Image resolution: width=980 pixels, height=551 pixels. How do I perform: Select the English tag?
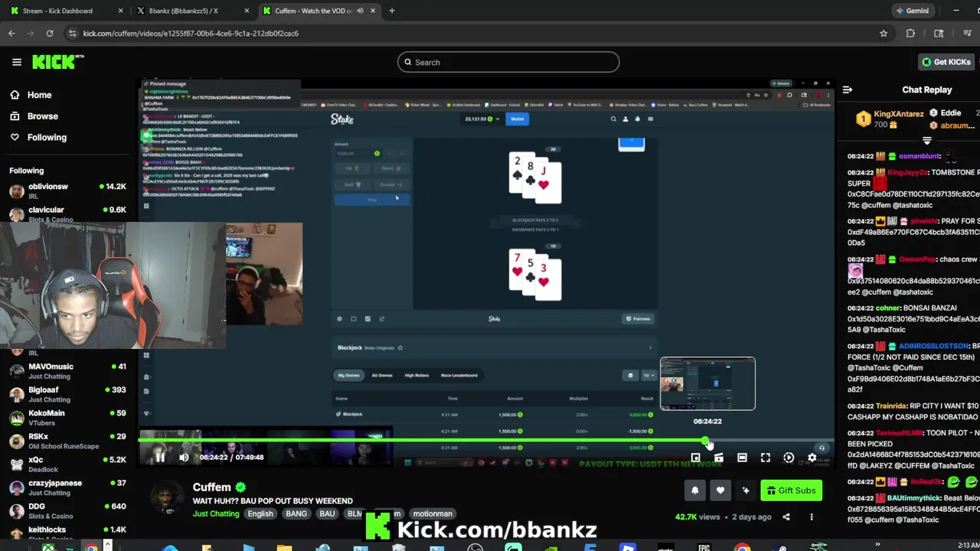click(x=260, y=514)
